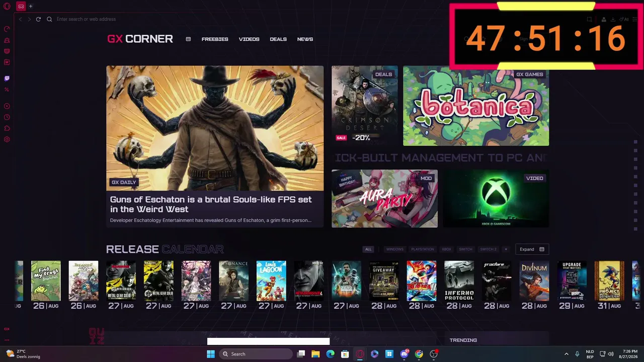Open File Explorer from the taskbar
Viewport: 644px width, 362px height.
[x=315, y=354]
